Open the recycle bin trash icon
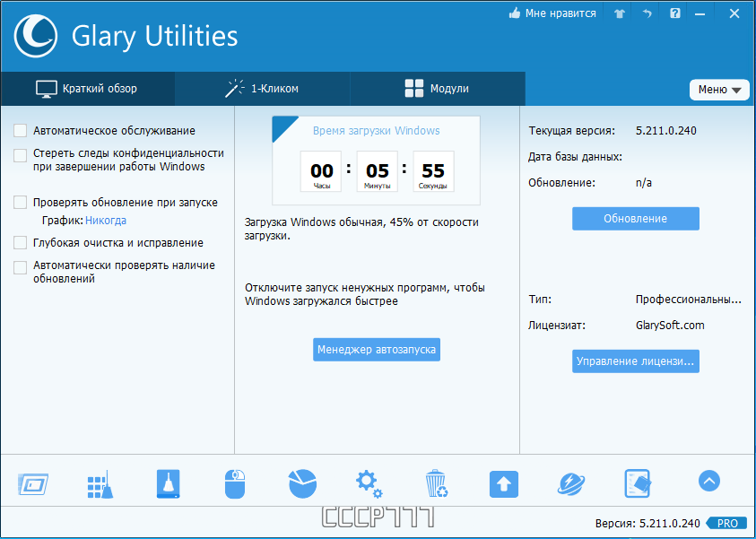The image size is (756, 539). click(x=437, y=484)
